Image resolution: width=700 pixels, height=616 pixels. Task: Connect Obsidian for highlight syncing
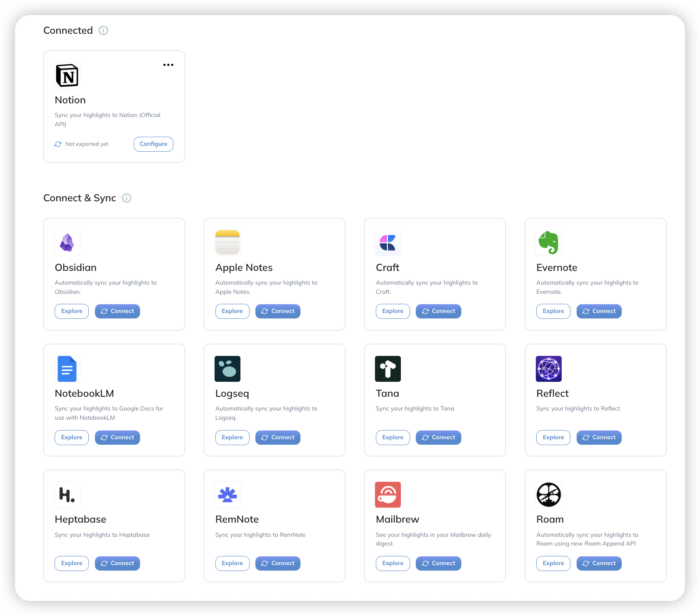(x=117, y=311)
